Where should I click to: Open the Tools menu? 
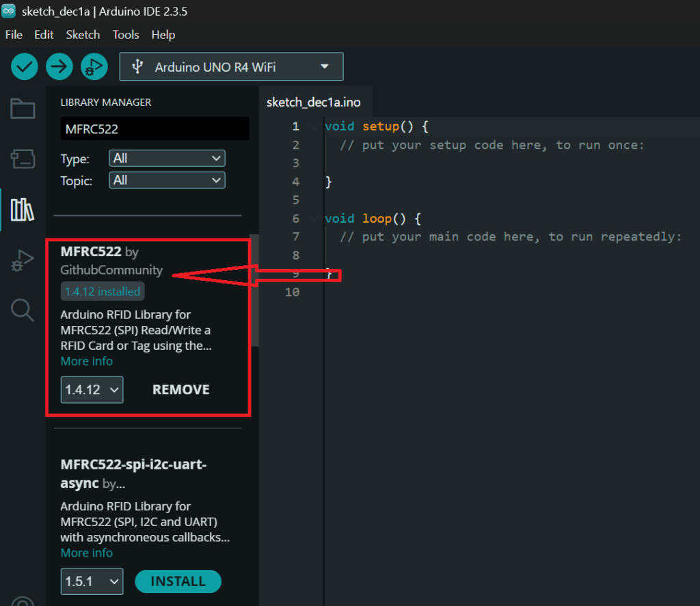(126, 34)
